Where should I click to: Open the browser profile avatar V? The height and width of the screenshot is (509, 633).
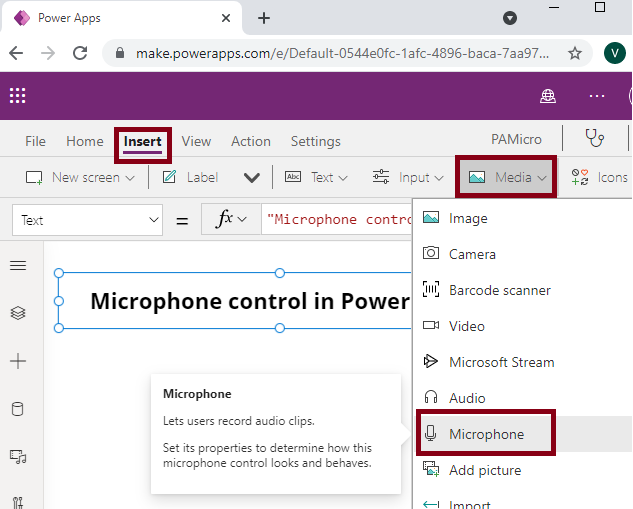(615, 53)
